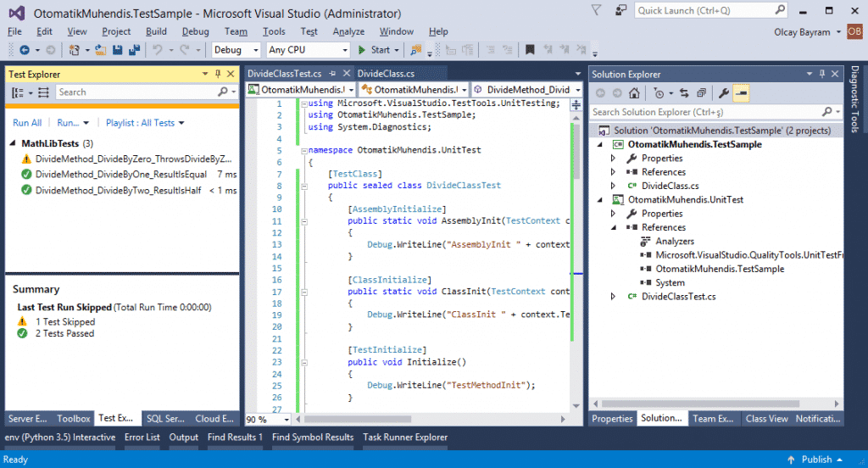Image resolution: width=868 pixels, height=468 pixels.
Task: Click the Sync with Active Document icon
Action: click(x=685, y=93)
